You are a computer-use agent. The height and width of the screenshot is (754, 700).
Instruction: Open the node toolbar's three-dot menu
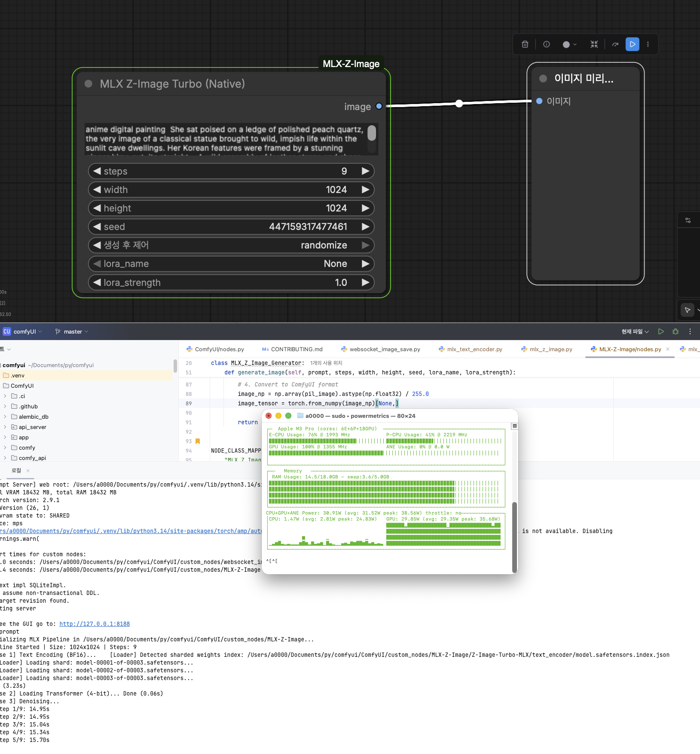tap(648, 44)
